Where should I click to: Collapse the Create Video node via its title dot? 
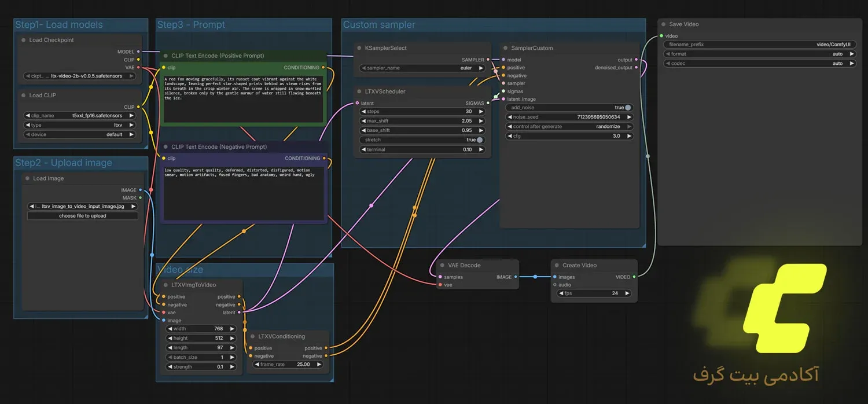pos(556,266)
